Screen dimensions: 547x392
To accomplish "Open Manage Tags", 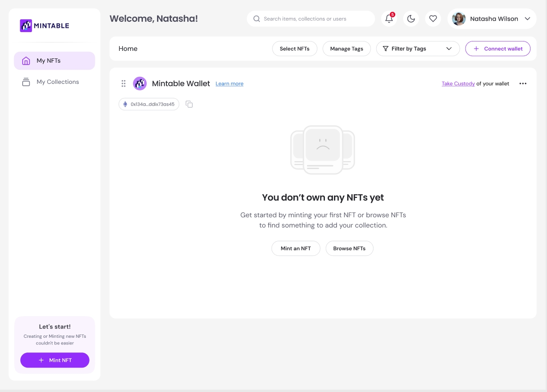I will pyautogui.click(x=346, y=49).
